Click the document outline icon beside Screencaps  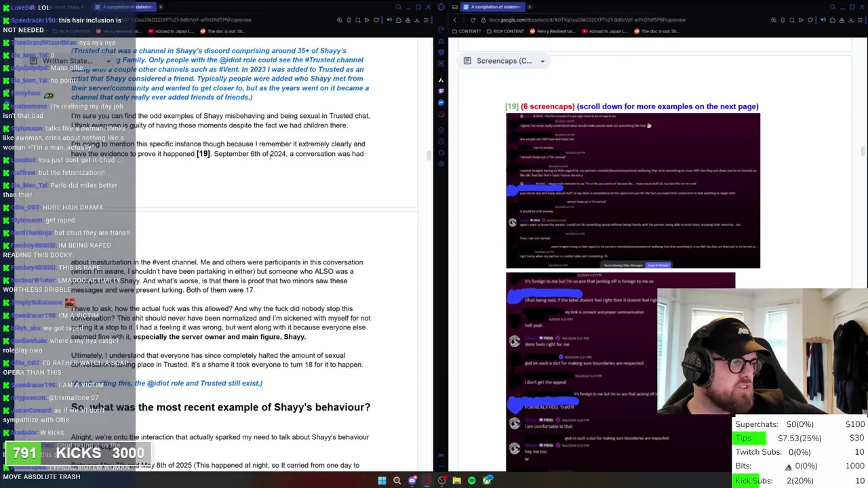[x=467, y=61]
